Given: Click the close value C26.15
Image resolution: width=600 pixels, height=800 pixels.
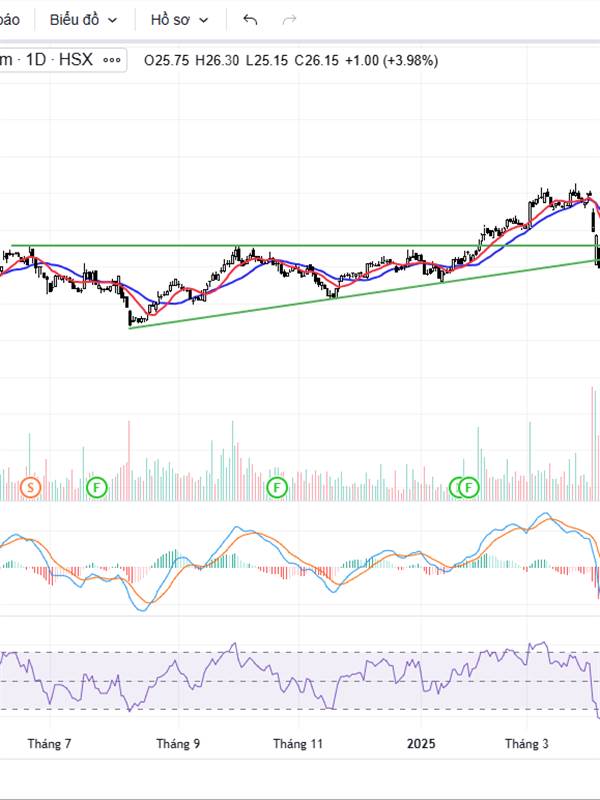Looking at the screenshot, I should [317, 61].
